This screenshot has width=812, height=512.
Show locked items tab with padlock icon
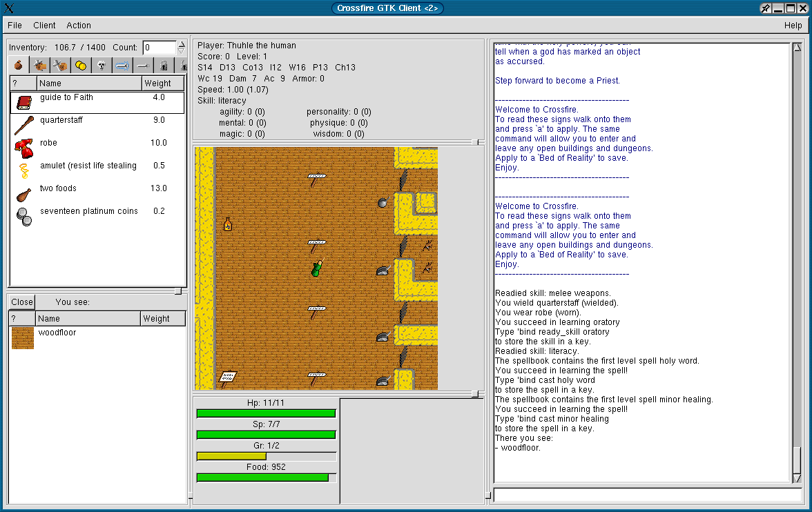pos(164,66)
